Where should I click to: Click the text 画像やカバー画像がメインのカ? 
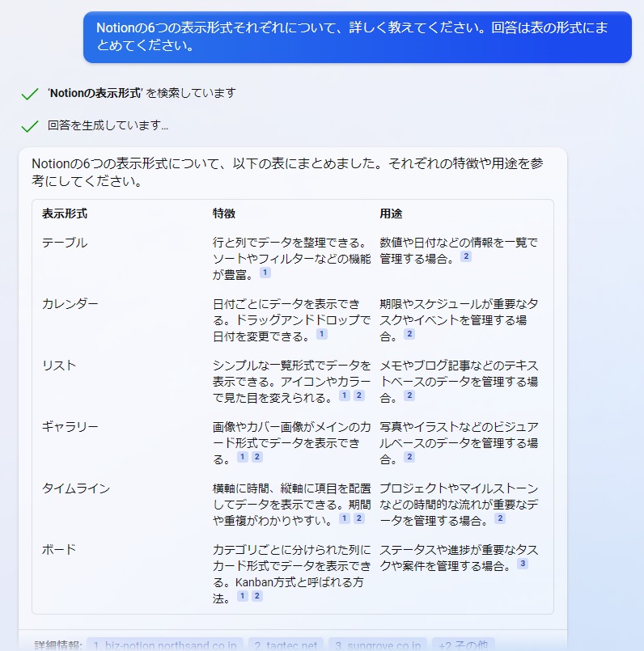tap(292, 427)
